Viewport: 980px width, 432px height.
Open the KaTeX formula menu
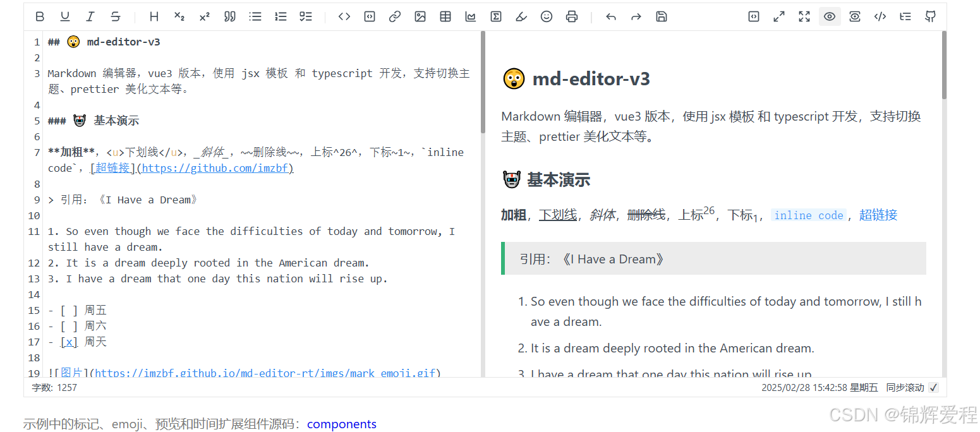pyautogui.click(x=496, y=17)
